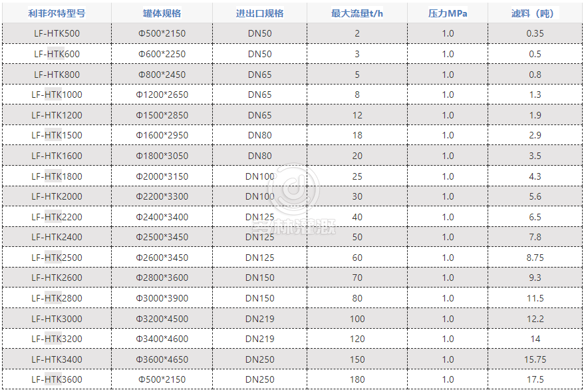Select the 压力MPa header cell
The height and width of the screenshot is (392, 588).
448,13
